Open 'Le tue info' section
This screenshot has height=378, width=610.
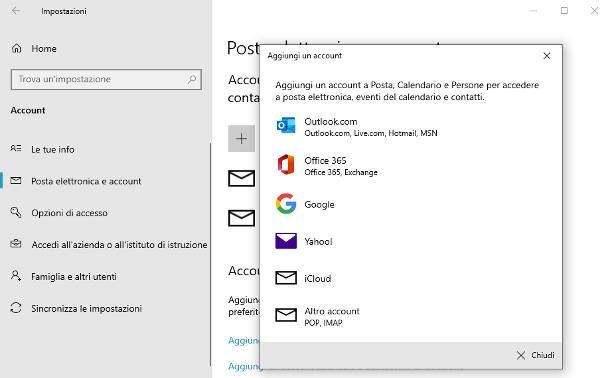click(53, 149)
